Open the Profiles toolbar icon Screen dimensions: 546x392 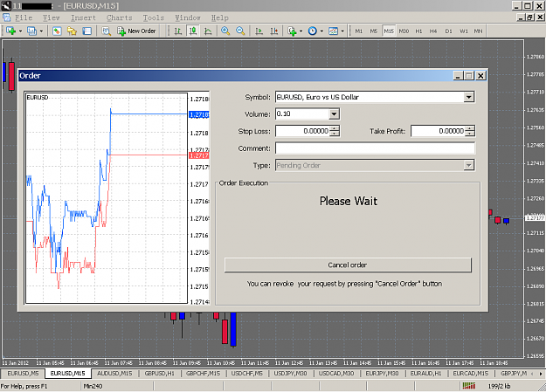click(31, 31)
